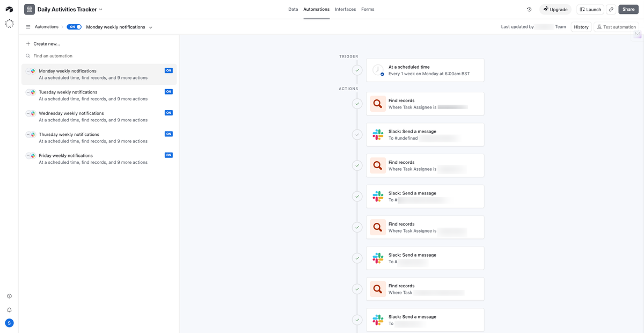Disable the Tuesday weekly notifications automation
The width and height of the screenshot is (644, 333).
point(169,92)
